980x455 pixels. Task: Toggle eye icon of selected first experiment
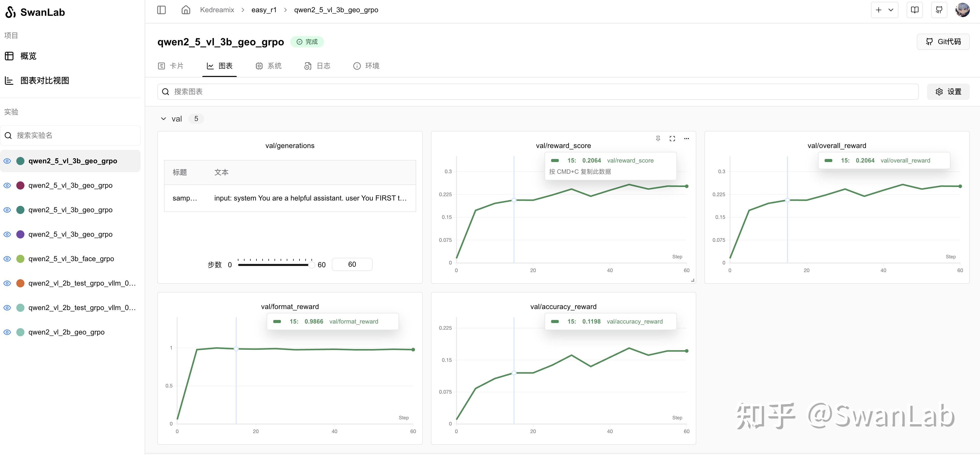(x=7, y=161)
